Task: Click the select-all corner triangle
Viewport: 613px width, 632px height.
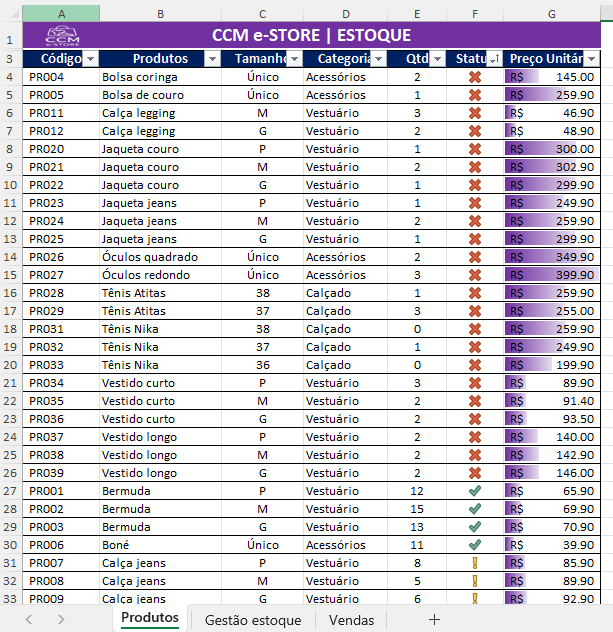Action: pos(15,15)
